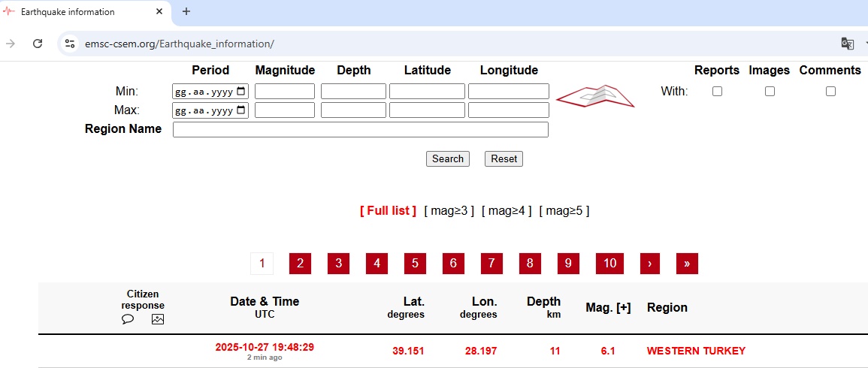Go to next results page arrow
The width and height of the screenshot is (868, 368).
(650, 264)
